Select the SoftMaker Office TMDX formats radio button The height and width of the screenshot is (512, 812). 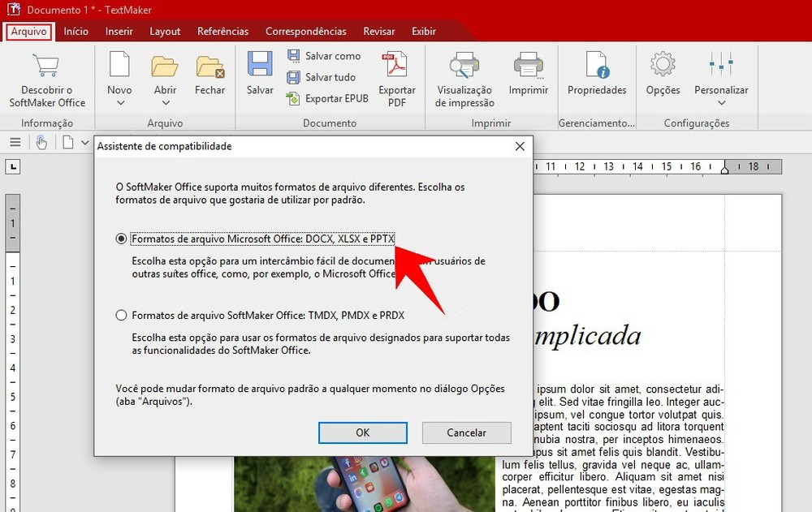(x=121, y=315)
